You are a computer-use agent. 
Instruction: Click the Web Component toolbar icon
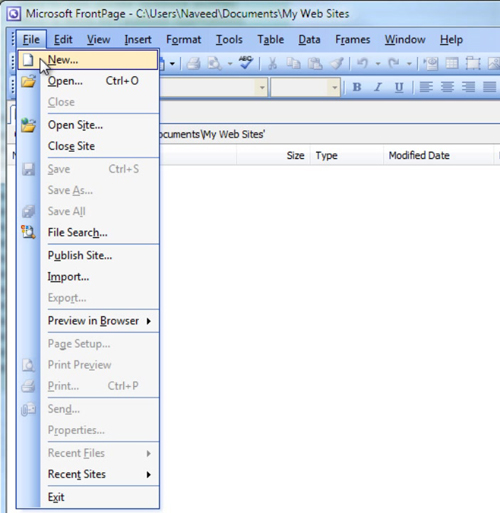coord(431,63)
